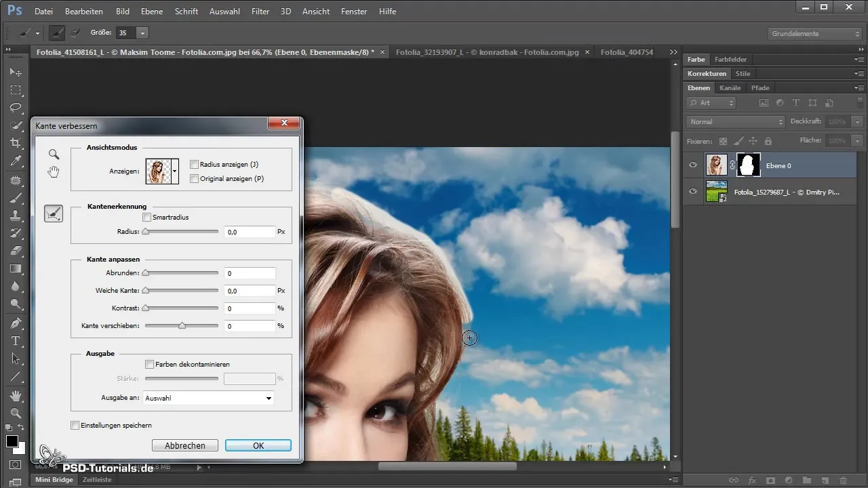Select the Lasso tool in the toolbar

coord(16,108)
